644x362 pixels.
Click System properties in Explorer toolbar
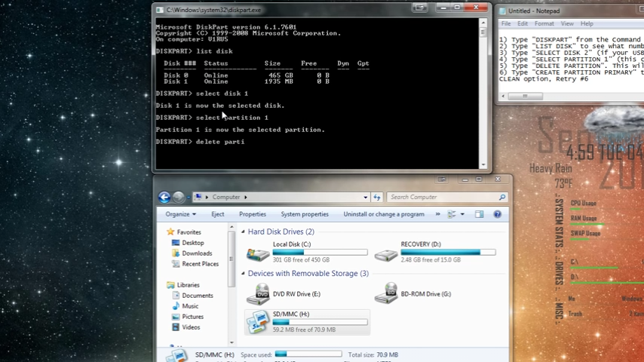pos(305,214)
